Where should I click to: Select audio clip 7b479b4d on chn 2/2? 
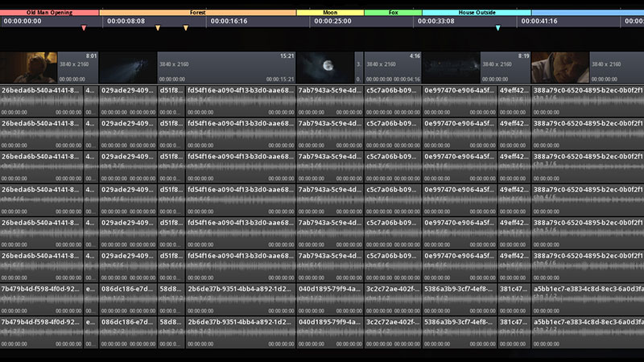coord(42,333)
